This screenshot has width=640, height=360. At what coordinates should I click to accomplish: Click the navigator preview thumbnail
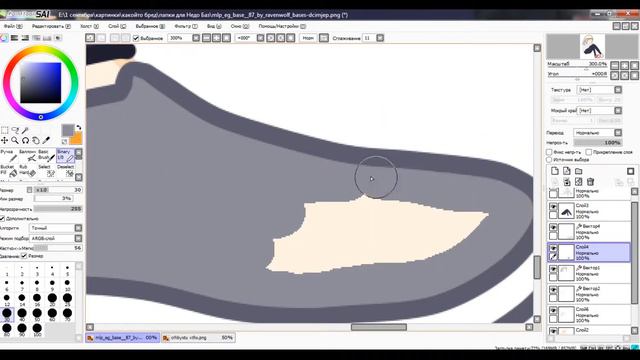593,46
